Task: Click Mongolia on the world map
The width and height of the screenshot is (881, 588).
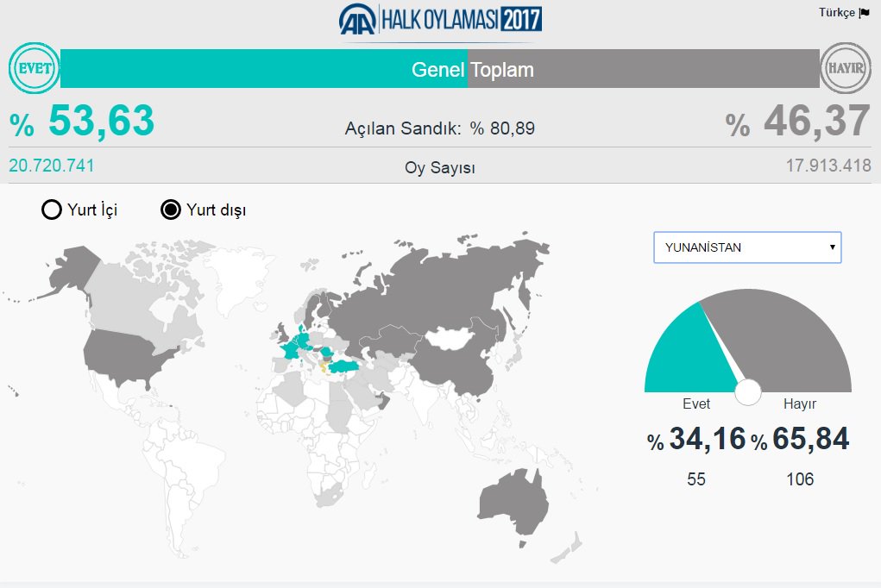Action: pos(450,339)
